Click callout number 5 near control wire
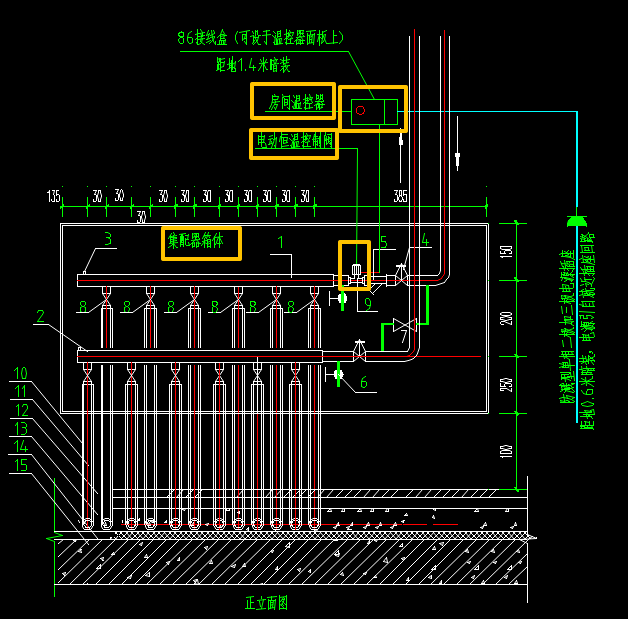Image resolution: width=628 pixels, height=619 pixels. pyautogui.click(x=384, y=242)
